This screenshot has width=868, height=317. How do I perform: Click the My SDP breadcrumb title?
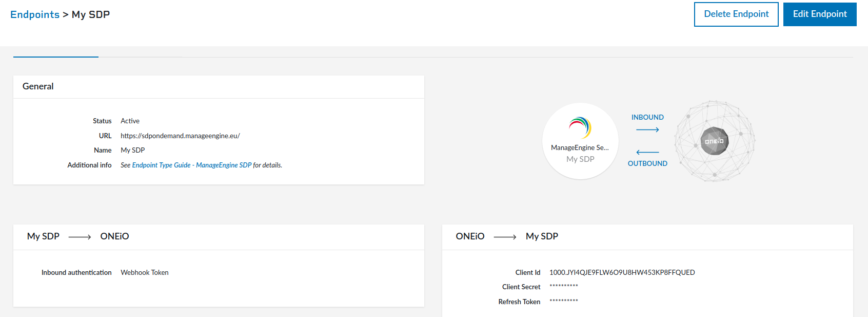[91, 14]
